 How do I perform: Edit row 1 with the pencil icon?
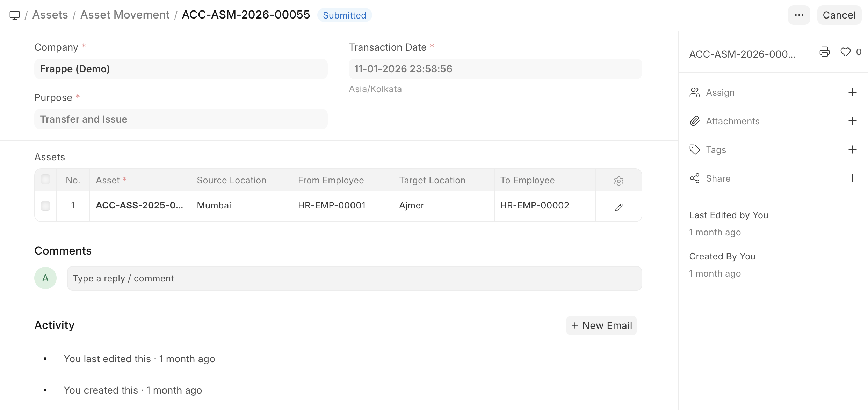pyautogui.click(x=619, y=207)
